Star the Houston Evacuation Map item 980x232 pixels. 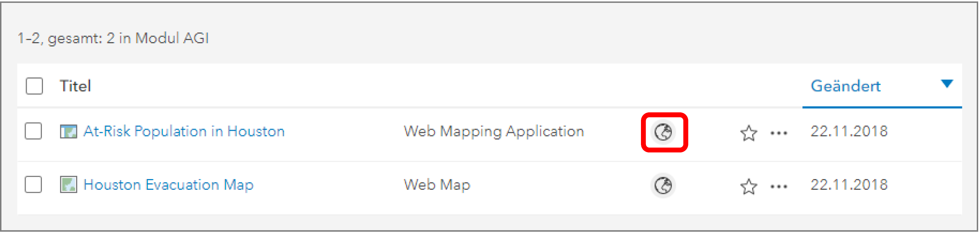click(x=748, y=187)
